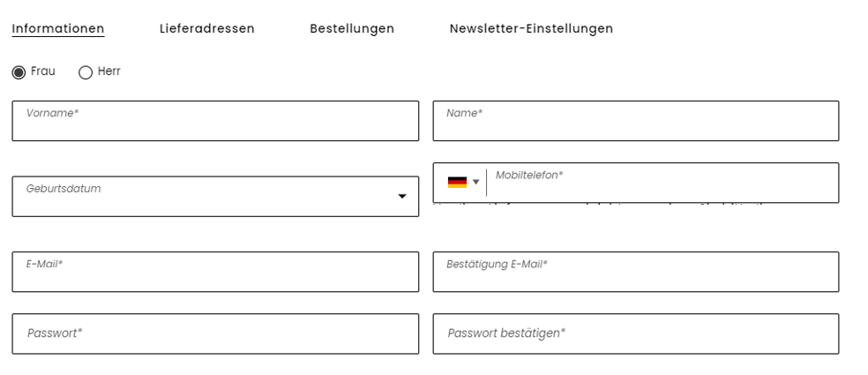This screenshot has width=868, height=375.
Task: Click into the Mobiltelefon field
Action: 663,183
